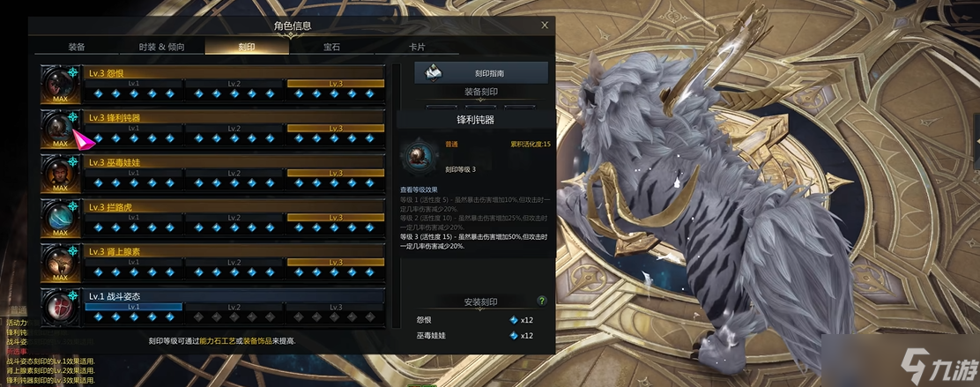Viewport: 980px width, 387px height.
Task: Select the Lv.3 拦路虎 title row
Action: click(x=234, y=206)
